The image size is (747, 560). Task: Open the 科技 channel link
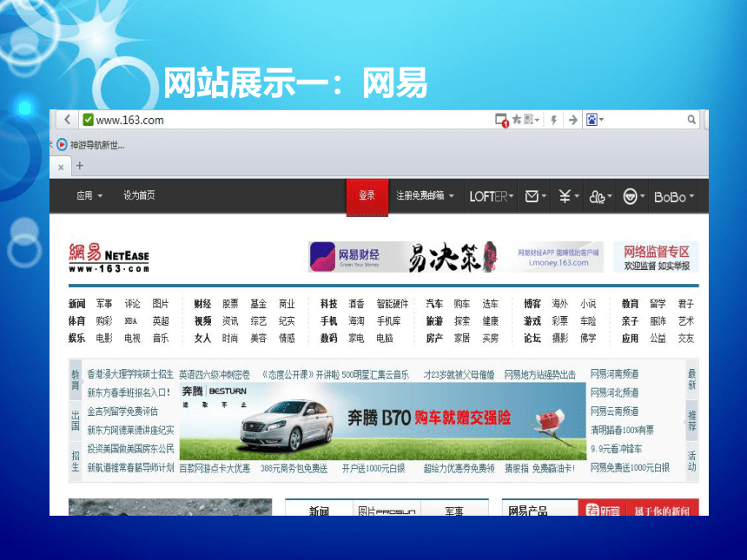[x=328, y=304]
